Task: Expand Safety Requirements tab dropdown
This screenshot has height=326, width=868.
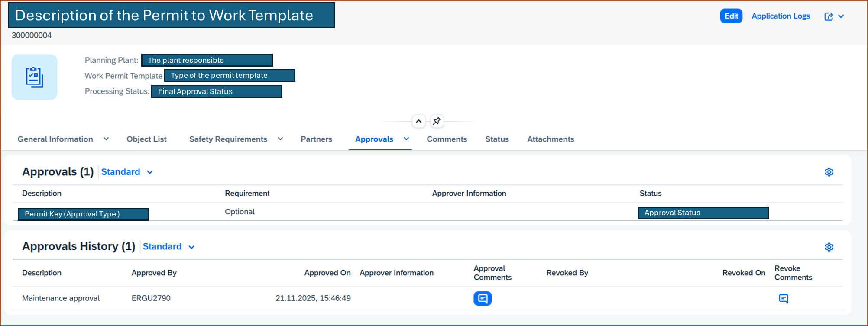Action: point(280,139)
